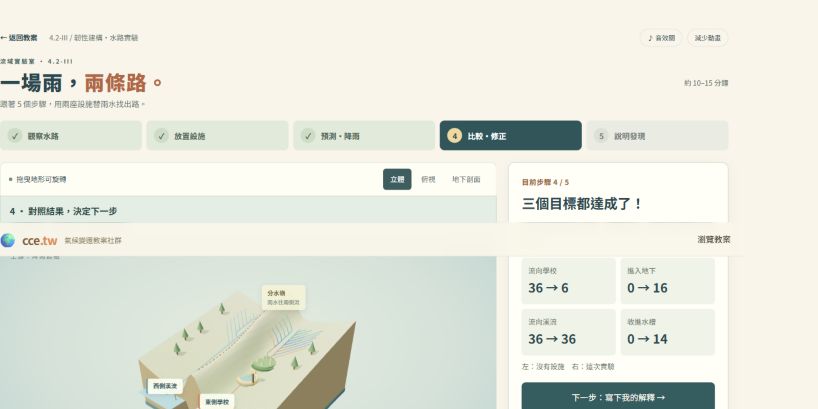Click the 流向學校 36 → 6 card

point(569,281)
